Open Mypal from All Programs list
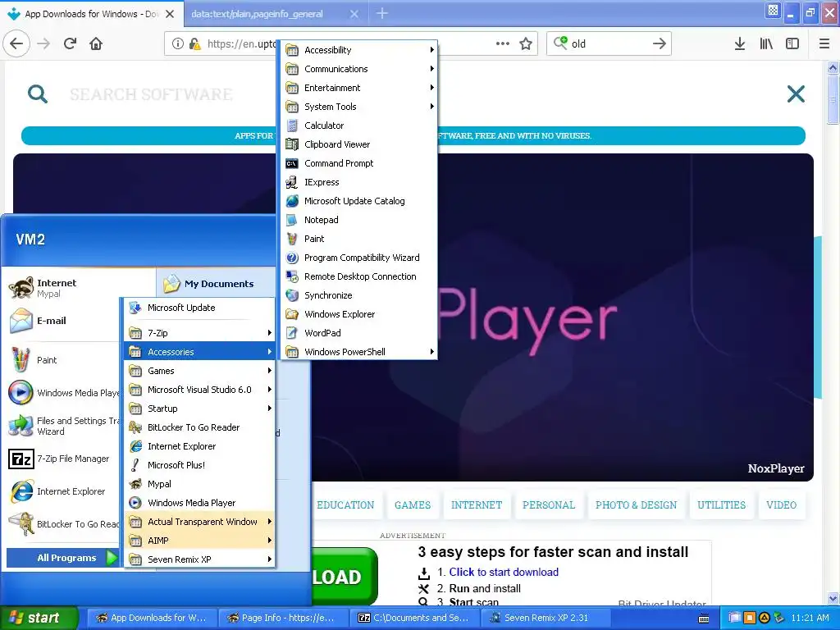Image resolution: width=840 pixels, height=630 pixels. [x=200, y=484]
